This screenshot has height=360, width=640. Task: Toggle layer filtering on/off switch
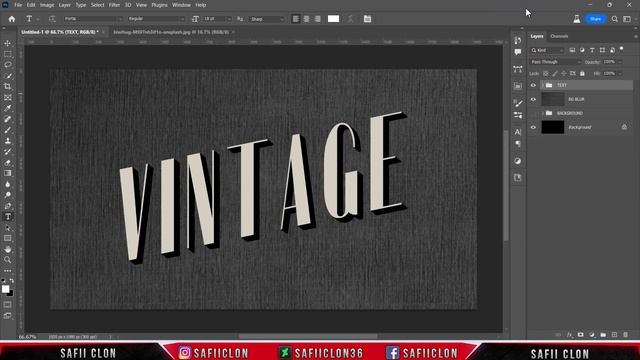pos(622,49)
